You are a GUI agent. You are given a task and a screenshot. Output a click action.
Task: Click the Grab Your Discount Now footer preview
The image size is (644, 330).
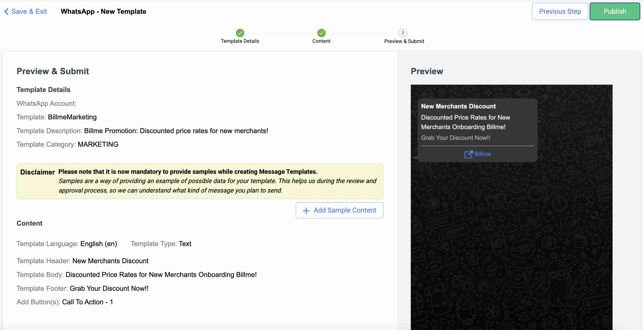pos(455,138)
